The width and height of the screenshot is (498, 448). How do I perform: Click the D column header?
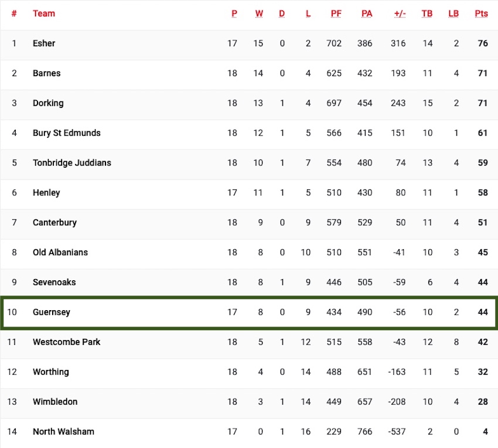[282, 13]
